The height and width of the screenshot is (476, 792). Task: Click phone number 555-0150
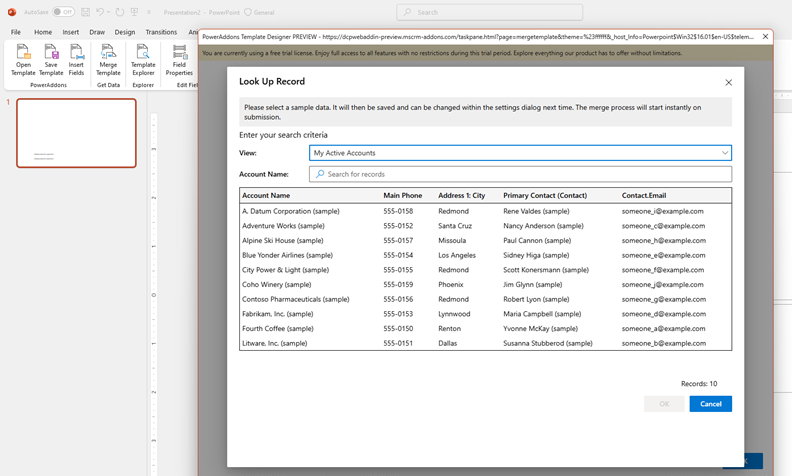click(x=398, y=328)
